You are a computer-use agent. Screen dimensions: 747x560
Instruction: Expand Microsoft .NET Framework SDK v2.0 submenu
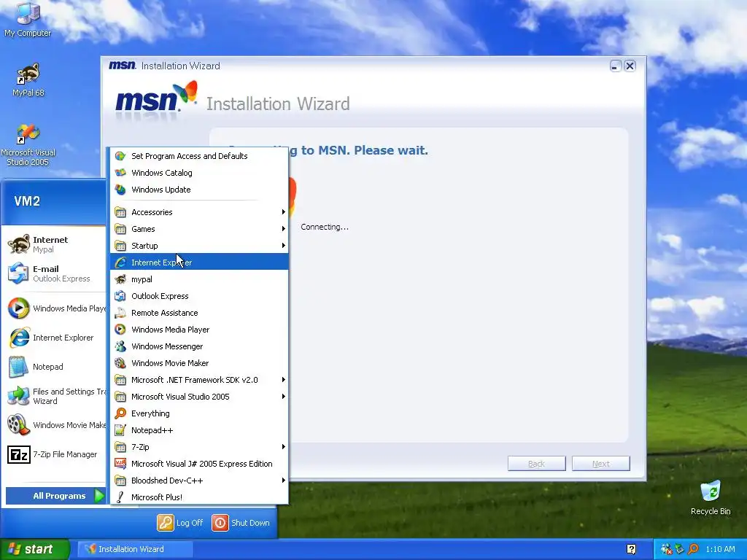[199, 380]
